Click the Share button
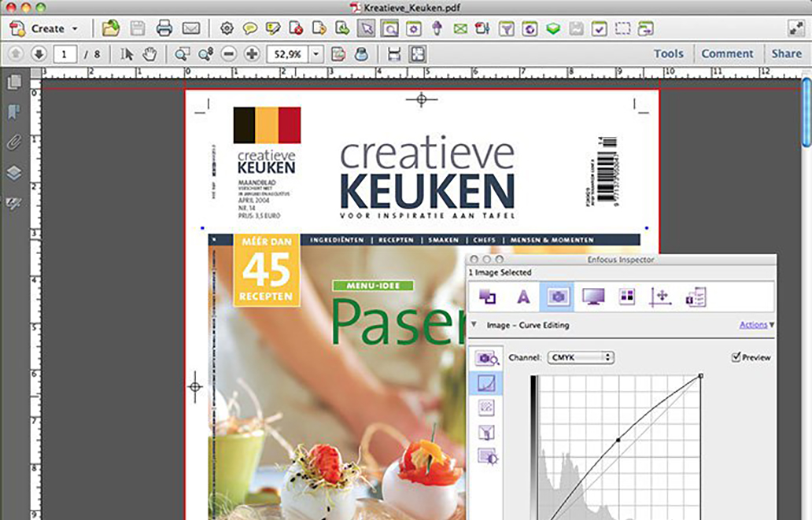The image size is (812, 520). 786,53
